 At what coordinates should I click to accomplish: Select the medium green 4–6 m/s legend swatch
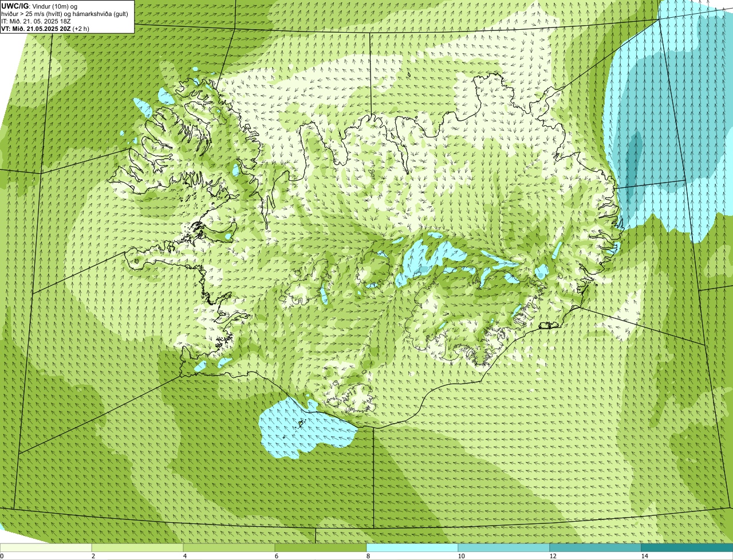(x=229, y=547)
